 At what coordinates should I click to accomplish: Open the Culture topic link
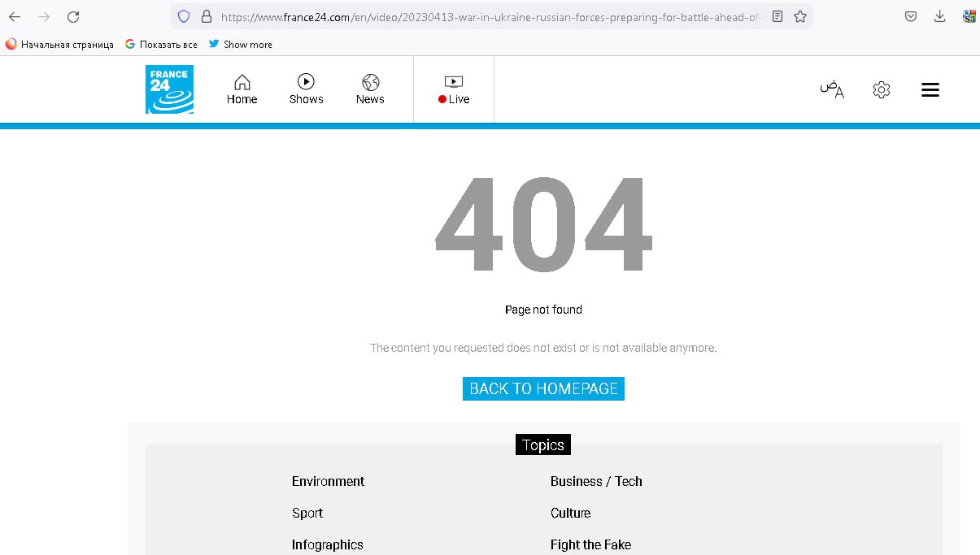click(570, 513)
